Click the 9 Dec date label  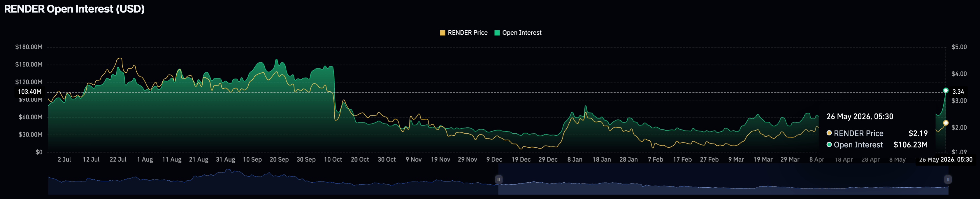[x=494, y=159]
